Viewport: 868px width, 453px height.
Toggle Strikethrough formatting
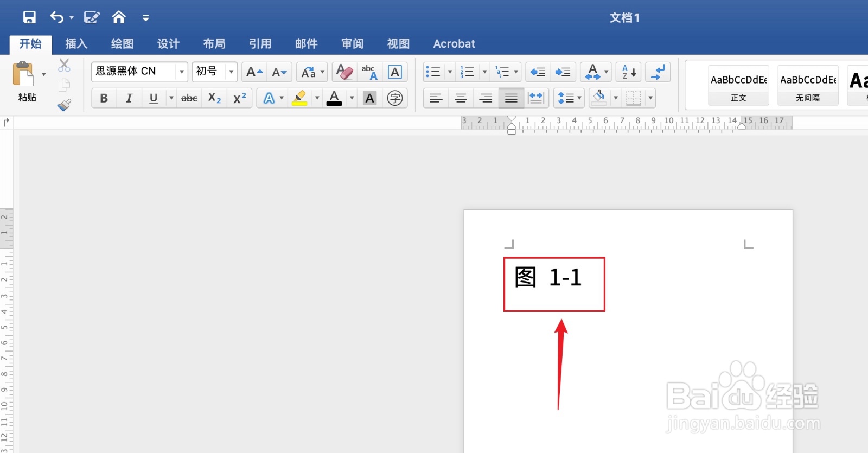click(x=189, y=98)
